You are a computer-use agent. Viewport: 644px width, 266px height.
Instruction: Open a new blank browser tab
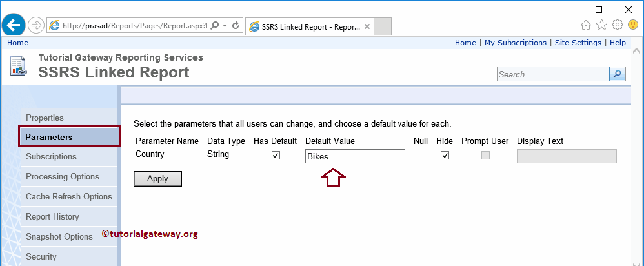pyautogui.click(x=383, y=26)
